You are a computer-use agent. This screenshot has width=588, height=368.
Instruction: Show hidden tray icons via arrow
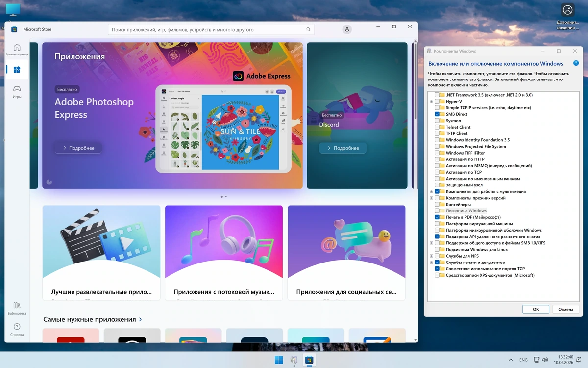coord(511,360)
